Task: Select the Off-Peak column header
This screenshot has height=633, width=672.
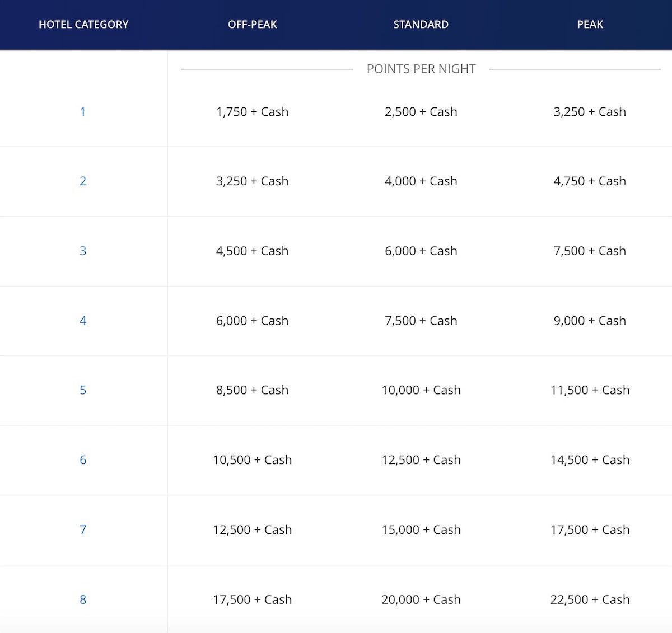Action: (x=252, y=25)
